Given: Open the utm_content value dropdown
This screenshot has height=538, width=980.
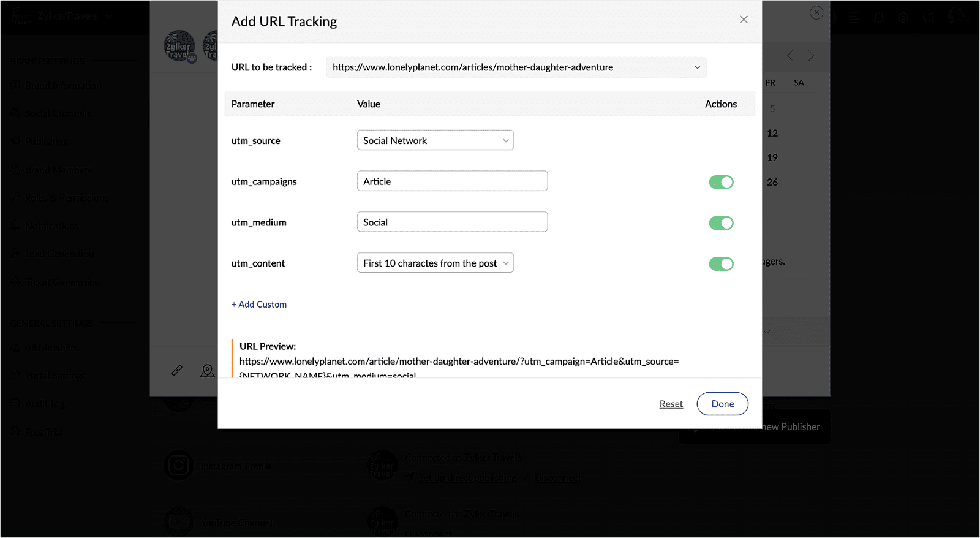Looking at the screenshot, I should tap(435, 263).
